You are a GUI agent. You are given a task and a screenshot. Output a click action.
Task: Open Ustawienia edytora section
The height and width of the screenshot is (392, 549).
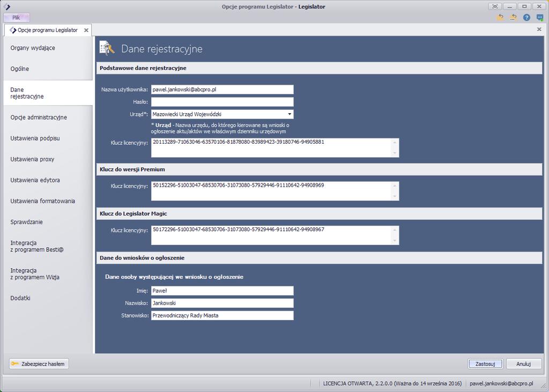48,180
